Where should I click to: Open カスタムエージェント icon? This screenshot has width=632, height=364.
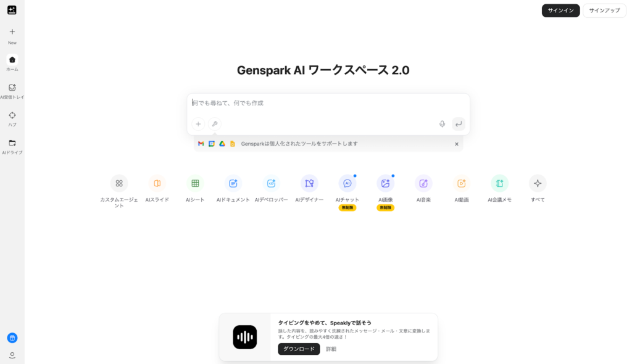(x=119, y=183)
